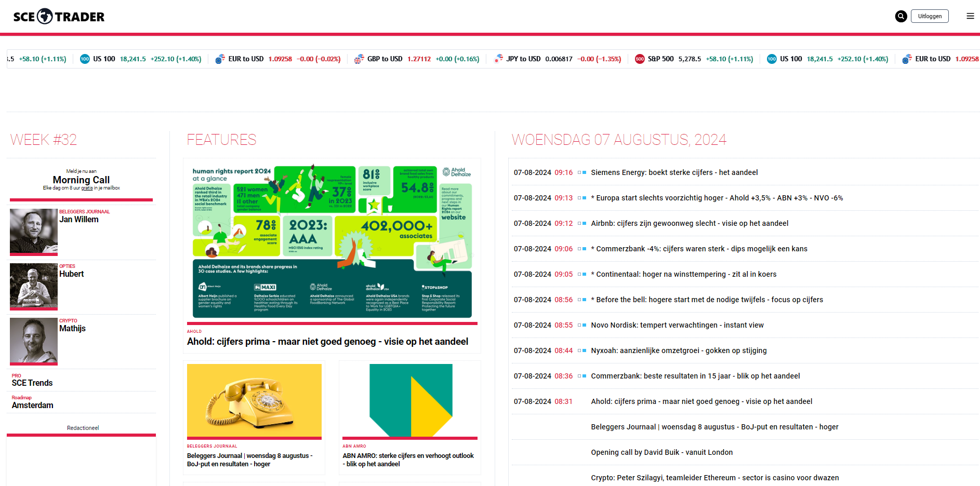Viewport: 980px width, 486px height.
Task: Click the first US 100 ticker icon
Action: click(x=85, y=59)
